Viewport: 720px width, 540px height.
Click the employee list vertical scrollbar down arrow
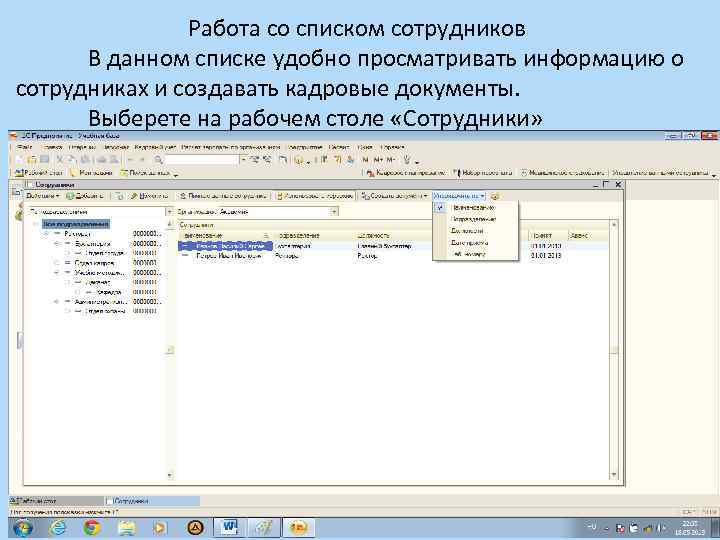pos(614,475)
